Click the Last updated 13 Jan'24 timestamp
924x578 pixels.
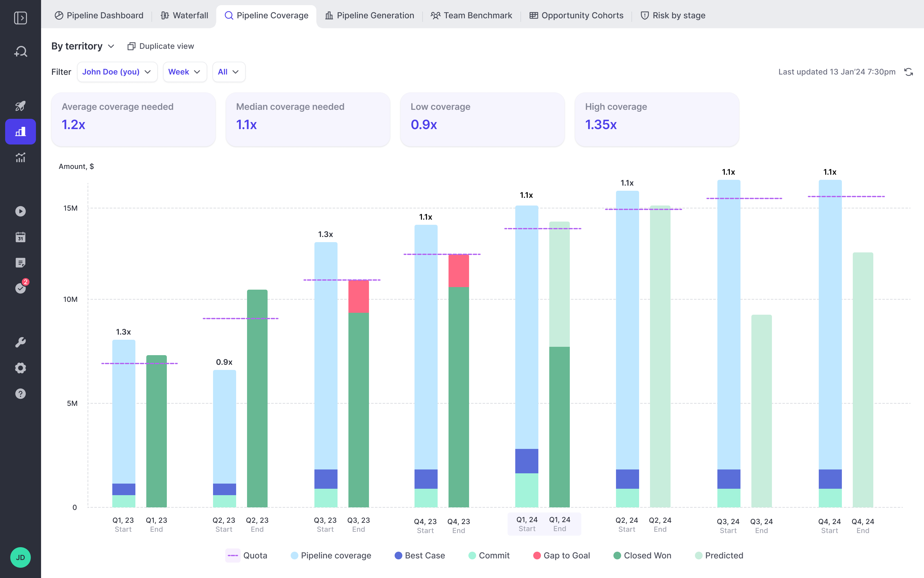tap(836, 72)
